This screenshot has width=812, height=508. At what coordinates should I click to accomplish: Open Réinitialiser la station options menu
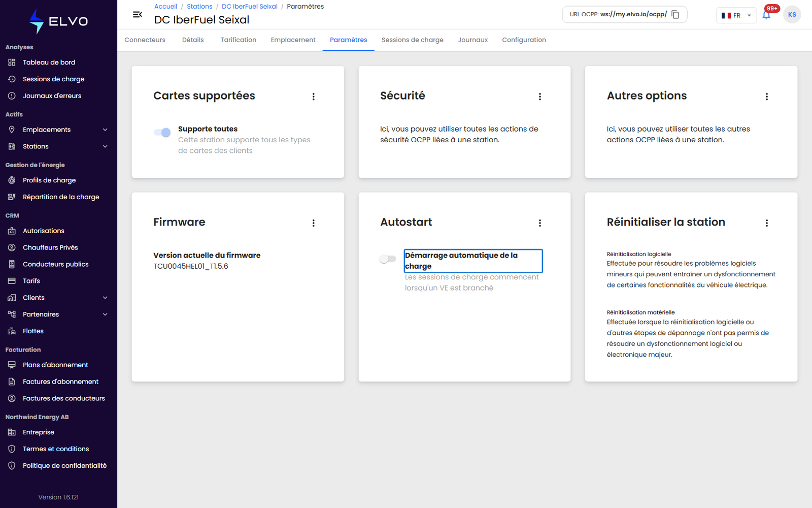pos(767,223)
